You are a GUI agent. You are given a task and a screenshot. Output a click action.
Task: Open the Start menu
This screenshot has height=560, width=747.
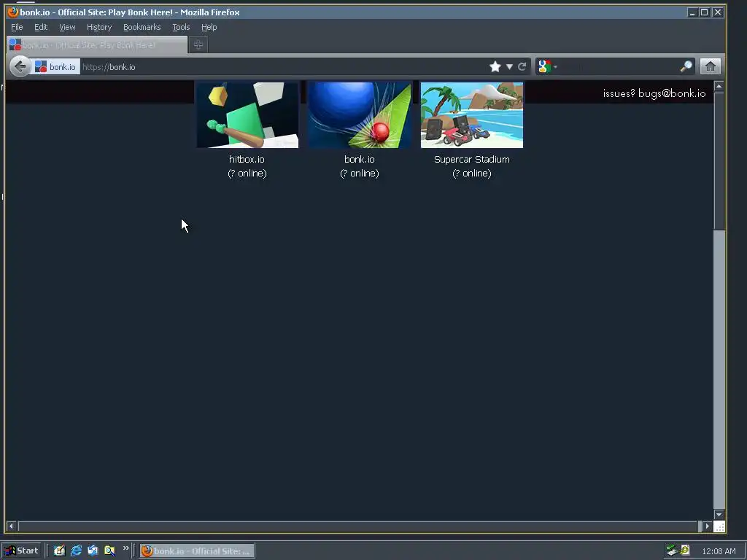21,551
